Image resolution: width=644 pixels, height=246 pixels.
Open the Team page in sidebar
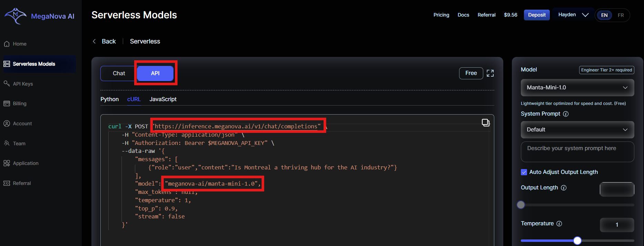point(19,144)
